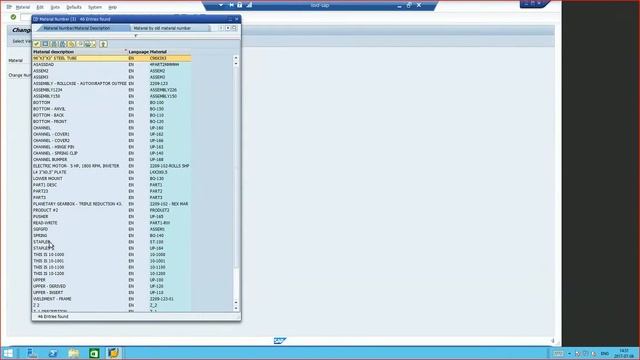Select the UPPER - DERIVED row
The width and height of the screenshot is (640, 360).
[112, 286]
